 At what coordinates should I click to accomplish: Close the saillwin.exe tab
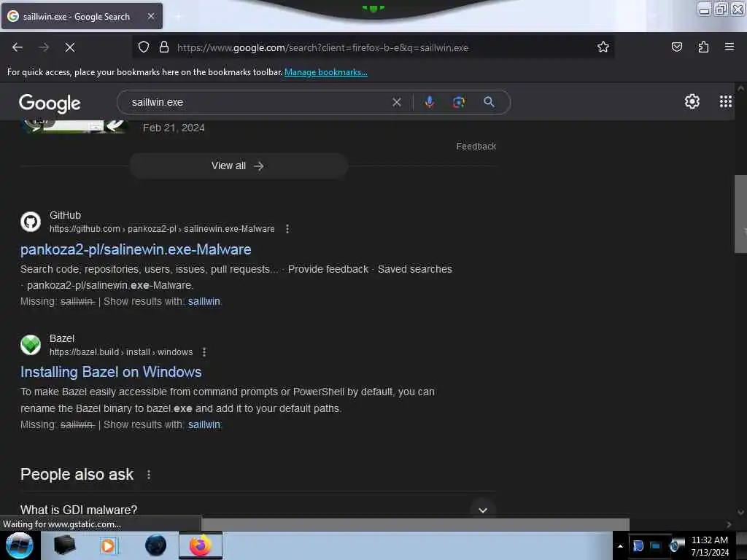[x=151, y=16]
